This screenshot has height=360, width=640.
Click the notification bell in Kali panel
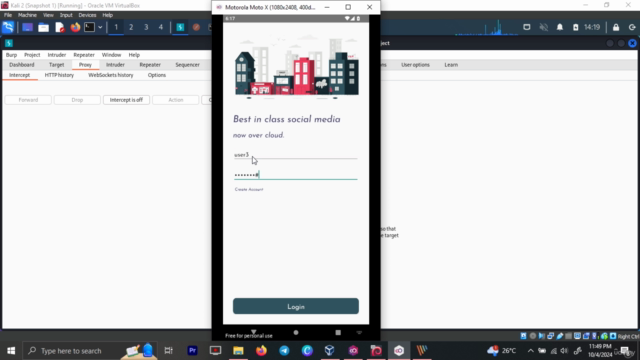560,27
